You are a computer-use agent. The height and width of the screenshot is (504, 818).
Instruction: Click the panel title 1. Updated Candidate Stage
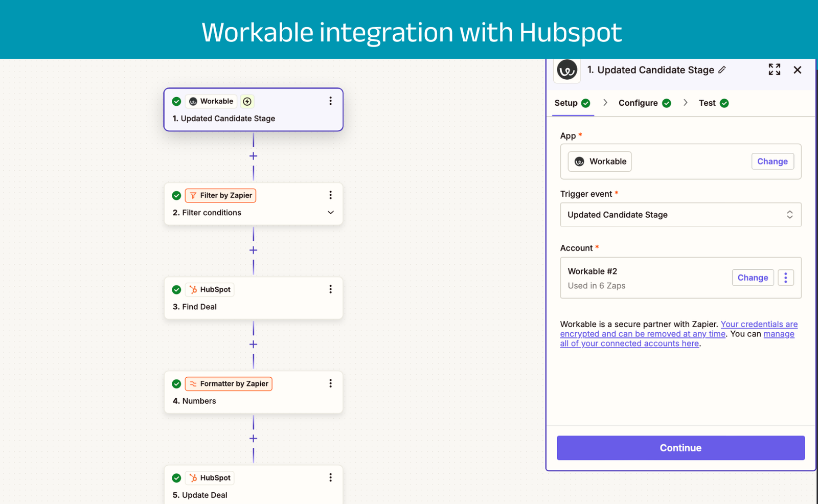650,70
